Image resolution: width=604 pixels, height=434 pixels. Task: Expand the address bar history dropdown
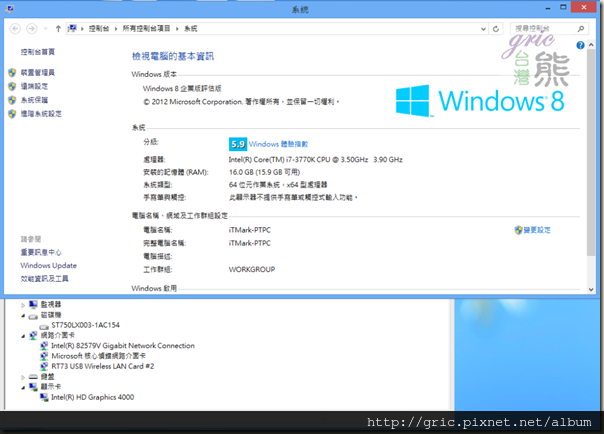[483, 28]
